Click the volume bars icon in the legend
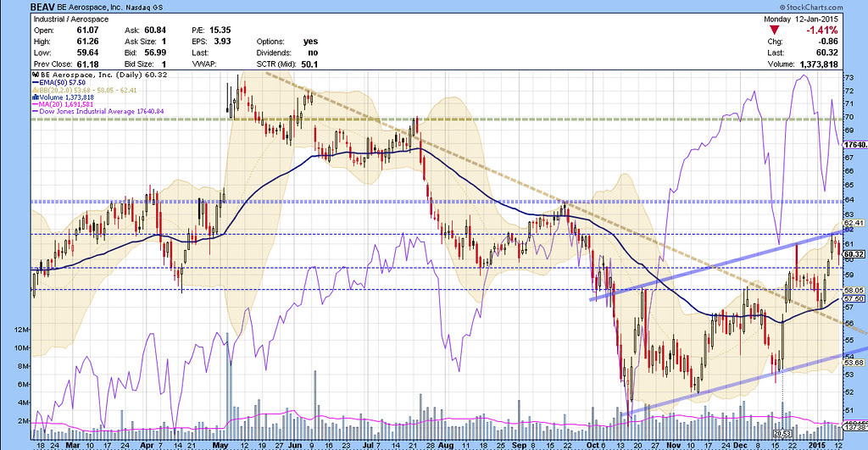 point(36,97)
